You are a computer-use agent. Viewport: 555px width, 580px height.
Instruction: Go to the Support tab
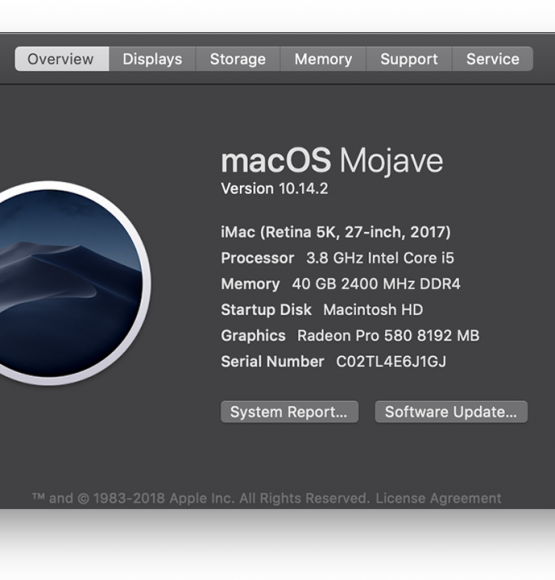coord(409,59)
